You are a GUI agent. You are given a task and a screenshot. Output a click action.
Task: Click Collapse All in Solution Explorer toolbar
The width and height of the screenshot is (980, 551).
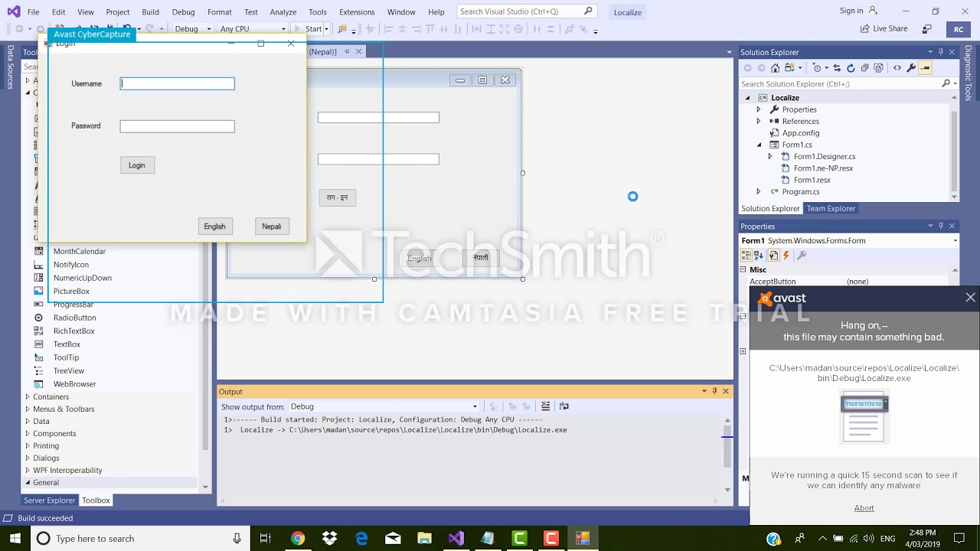click(864, 68)
